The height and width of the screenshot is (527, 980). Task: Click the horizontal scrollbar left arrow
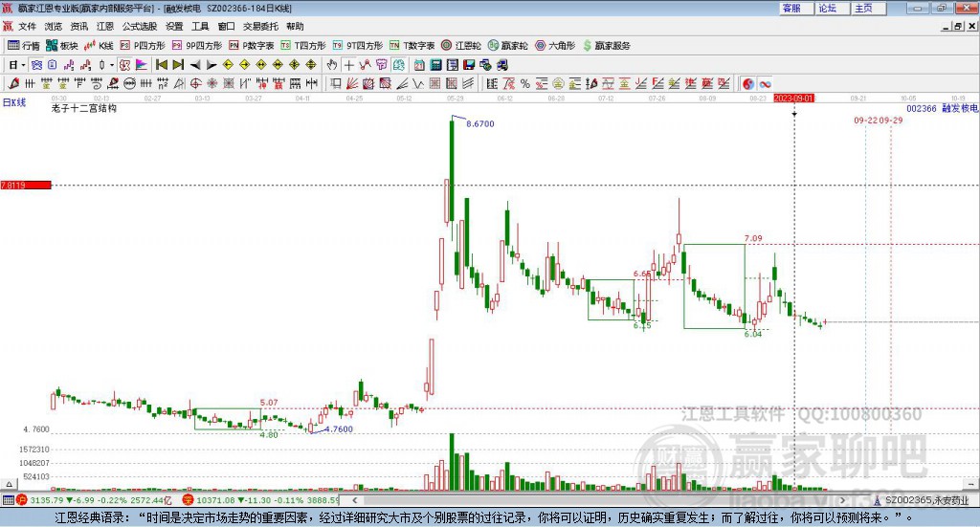pos(354,500)
